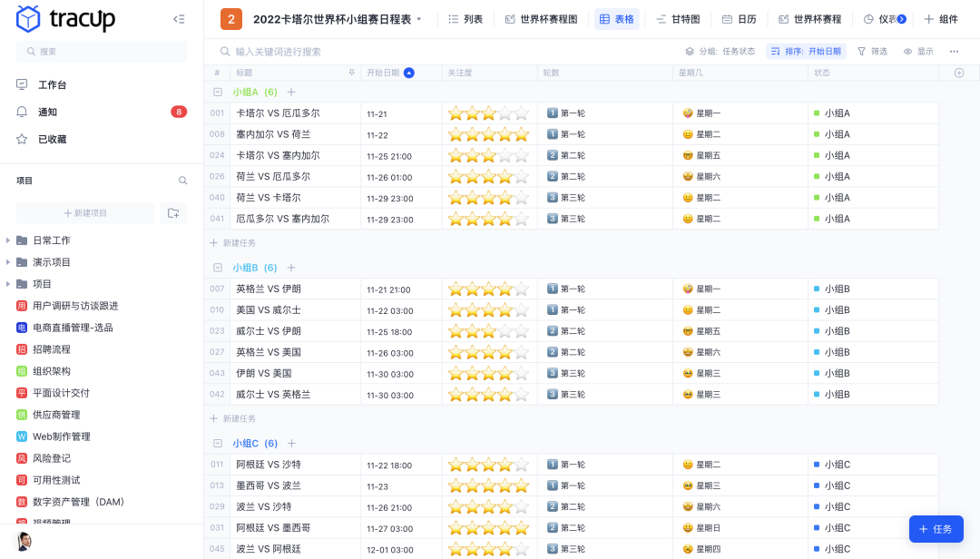Open the more options ellipsis menu
Viewport: 980px width, 559px height.
[x=954, y=52]
